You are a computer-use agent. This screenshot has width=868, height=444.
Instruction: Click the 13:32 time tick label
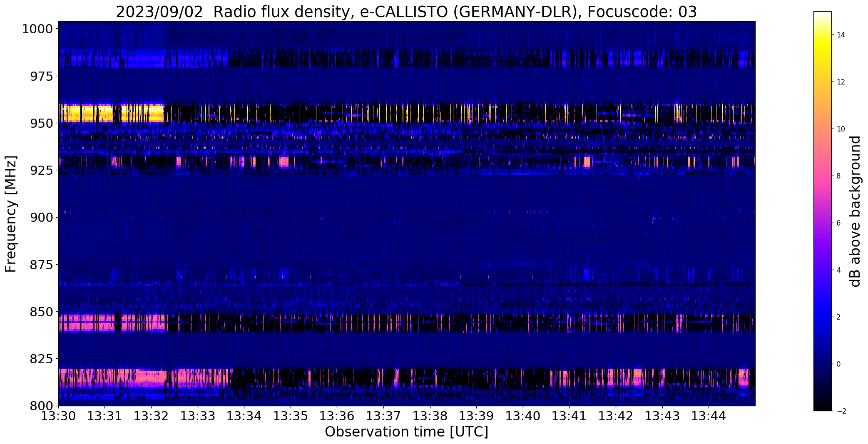pos(151,416)
